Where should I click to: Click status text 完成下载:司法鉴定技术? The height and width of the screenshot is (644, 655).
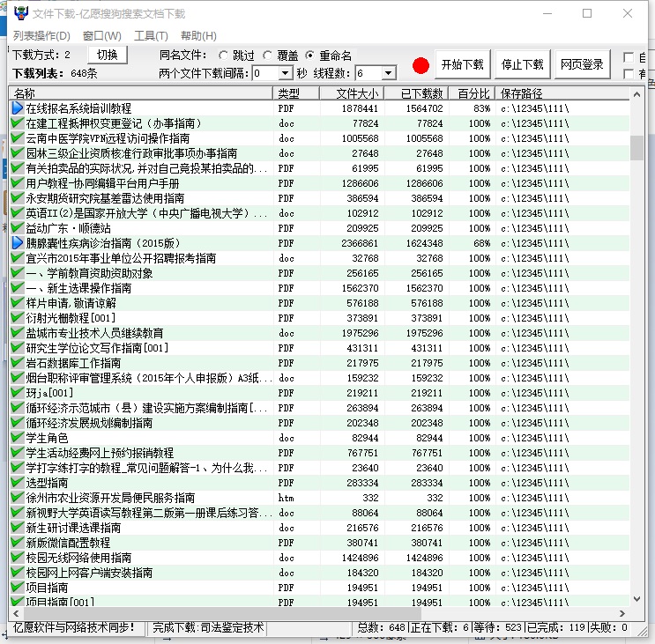(208, 627)
